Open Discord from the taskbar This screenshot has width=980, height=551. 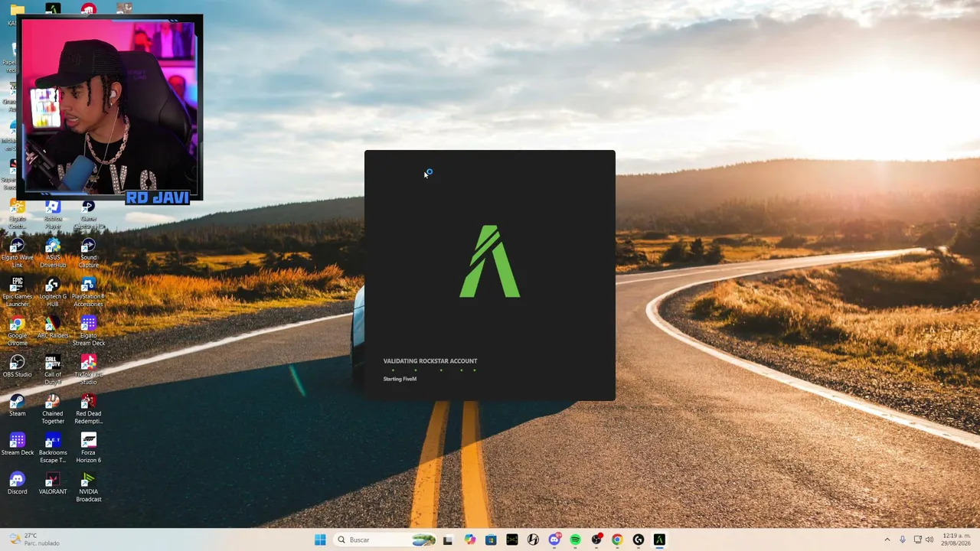(554, 540)
